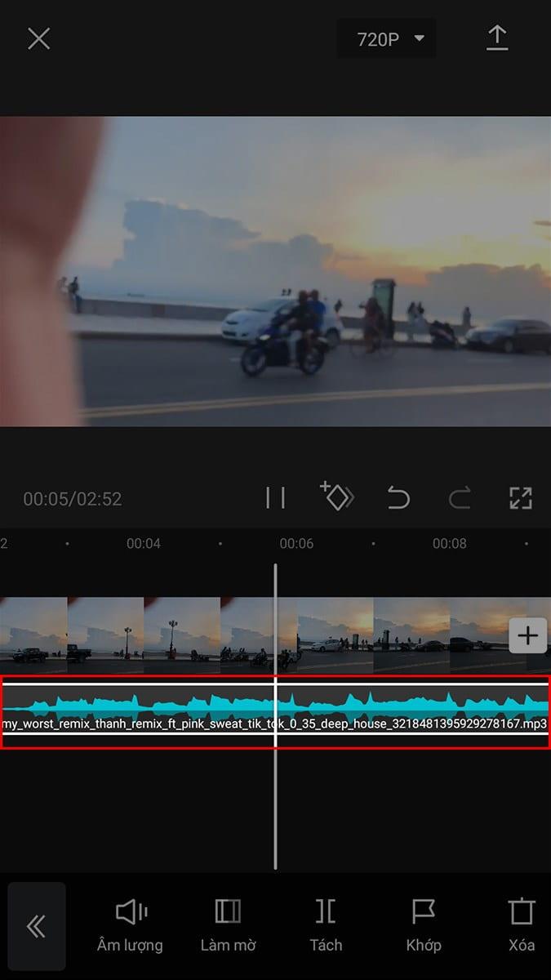Collapse the toolbar with double chevron
Image resolution: width=551 pixels, height=980 pixels.
coord(37,926)
